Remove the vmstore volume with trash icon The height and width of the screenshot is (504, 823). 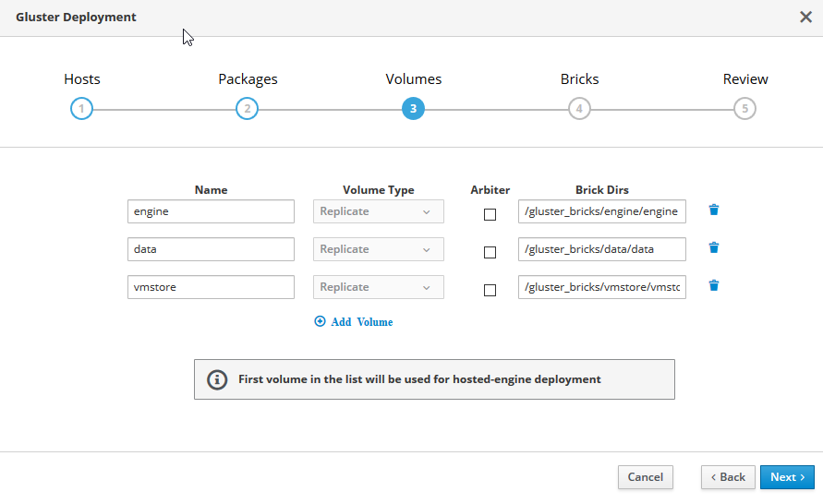[x=713, y=286]
